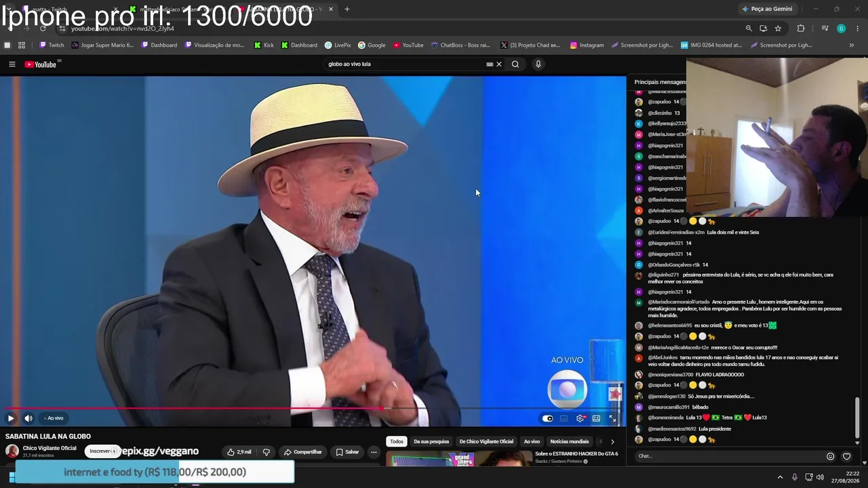Image resolution: width=868 pixels, height=488 pixels.
Task: Select the 'De Chico Vigilante Oficial' chip
Action: (486, 441)
